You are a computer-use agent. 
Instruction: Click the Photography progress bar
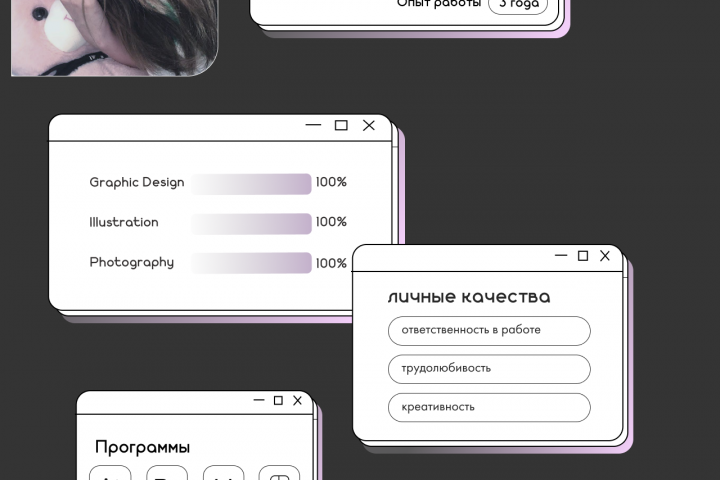click(x=251, y=263)
